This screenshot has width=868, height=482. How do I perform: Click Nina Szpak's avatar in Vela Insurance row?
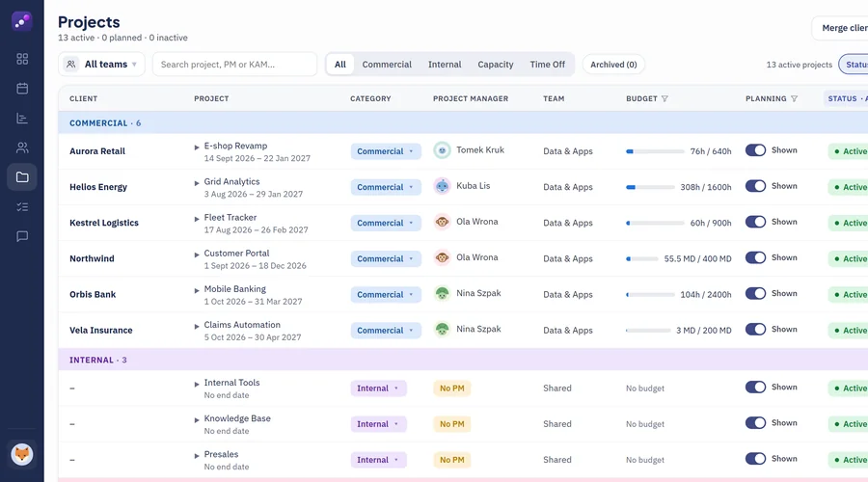(x=442, y=330)
